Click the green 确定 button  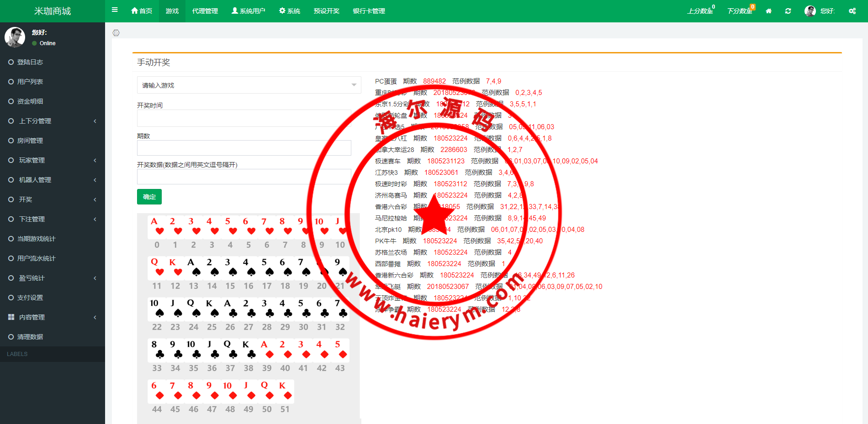(149, 197)
